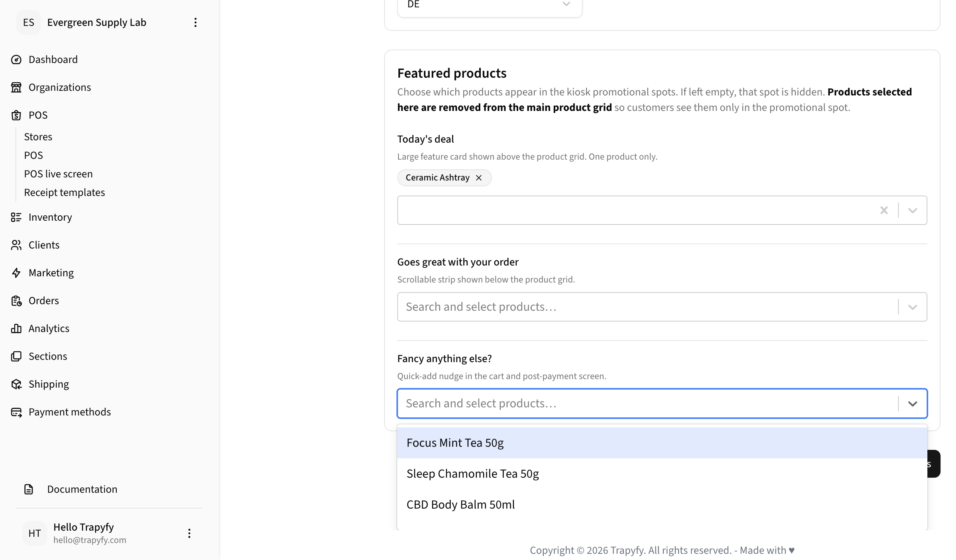The width and height of the screenshot is (956, 560).
Task: Go to POS submenu item
Action: [34, 155]
